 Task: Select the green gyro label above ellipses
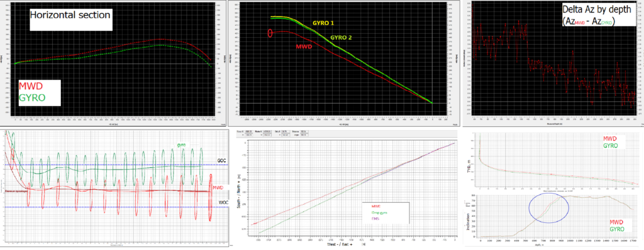pyautogui.click(x=182, y=146)
